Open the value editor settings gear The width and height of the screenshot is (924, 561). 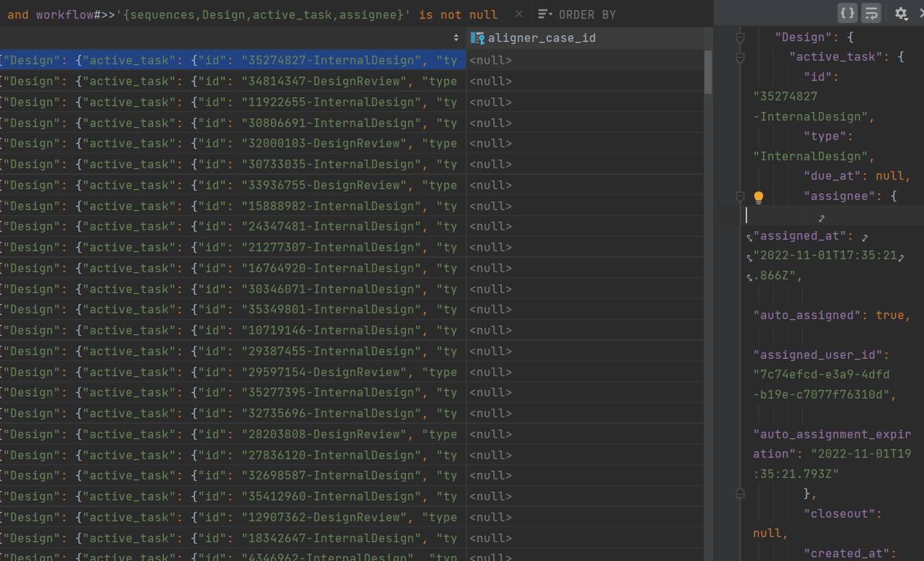pyautogui.click(x=901, y=14)
